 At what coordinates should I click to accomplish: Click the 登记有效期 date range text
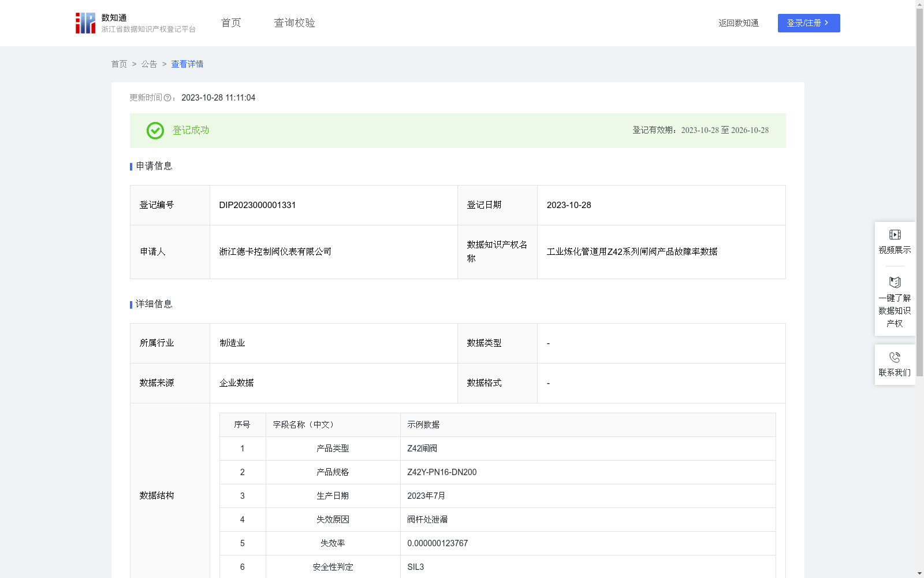[x=725, y=131]
